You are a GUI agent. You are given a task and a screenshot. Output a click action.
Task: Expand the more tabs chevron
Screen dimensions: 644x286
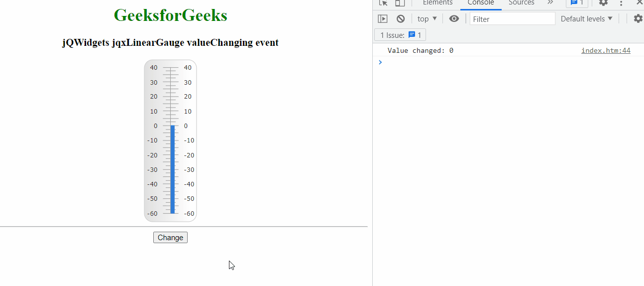click(550, 2)
